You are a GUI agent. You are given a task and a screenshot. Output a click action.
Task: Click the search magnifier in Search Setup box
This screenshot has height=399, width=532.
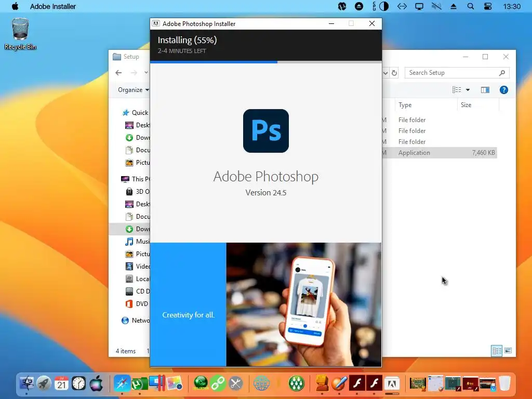[502, 73]
